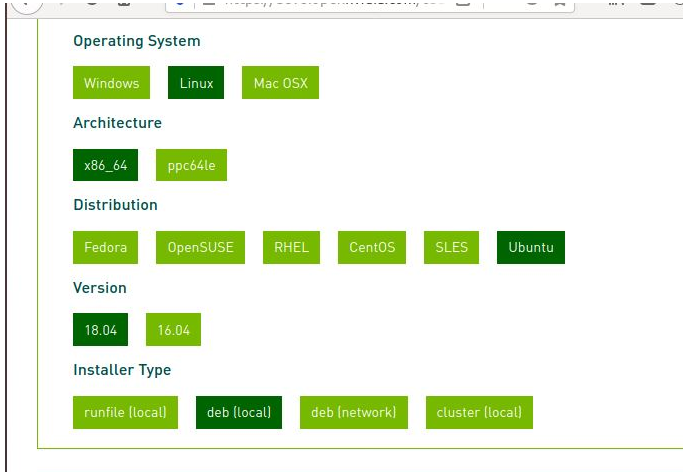Image resolution: width=683 pixels, height=472 pixels.
Task: Choose version 18.04
Action: point(101,330)
